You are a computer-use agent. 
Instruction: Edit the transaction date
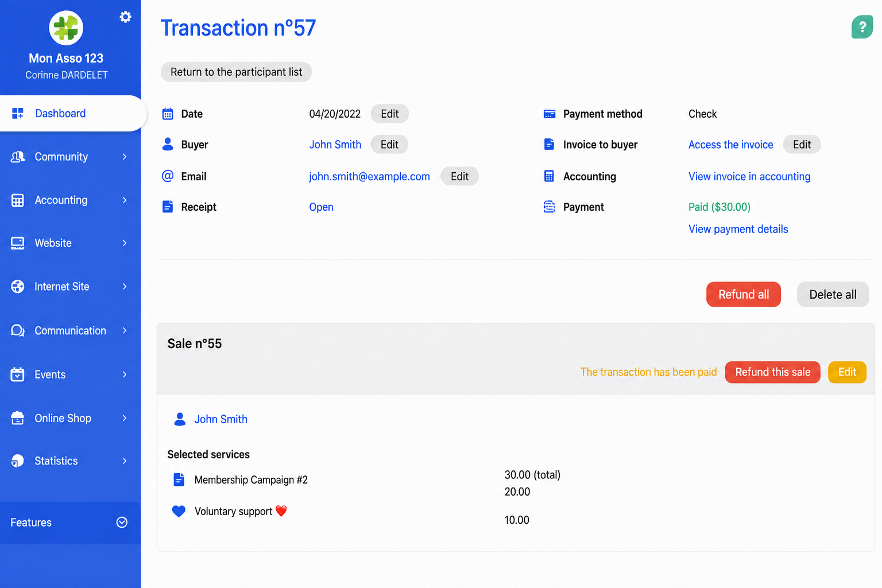pos(389,114)
